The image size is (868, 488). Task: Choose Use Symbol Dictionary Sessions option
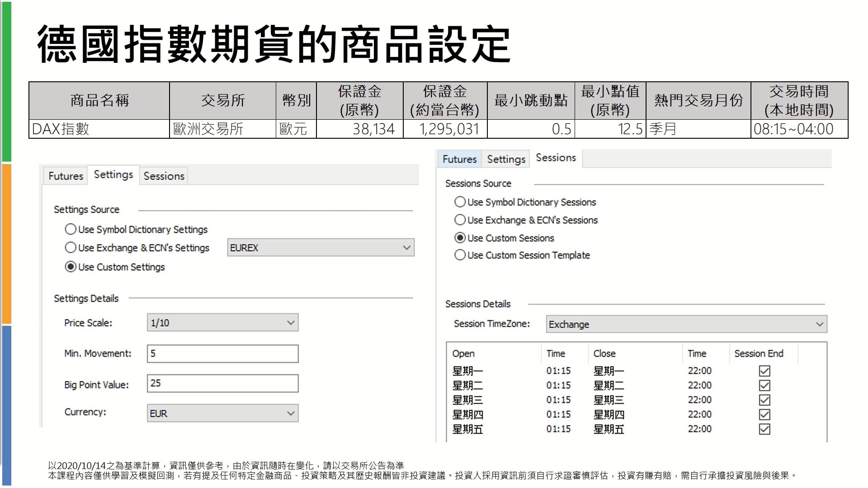pos(460,202)
